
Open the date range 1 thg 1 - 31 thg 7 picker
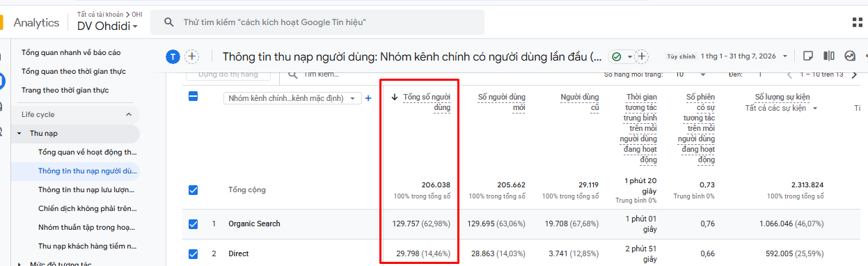pos(745,56)
